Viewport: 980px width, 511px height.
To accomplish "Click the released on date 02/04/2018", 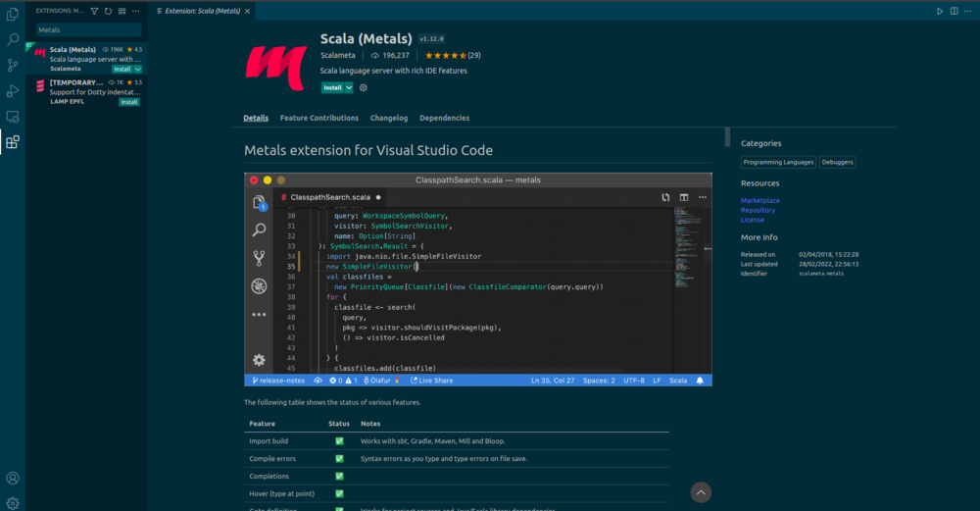I will (829, 255).
